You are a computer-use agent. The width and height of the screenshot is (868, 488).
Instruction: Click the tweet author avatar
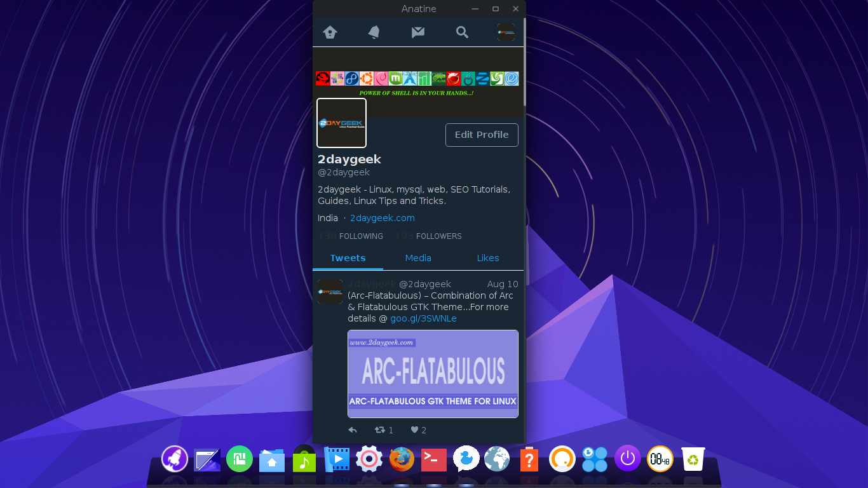point(330,292)
